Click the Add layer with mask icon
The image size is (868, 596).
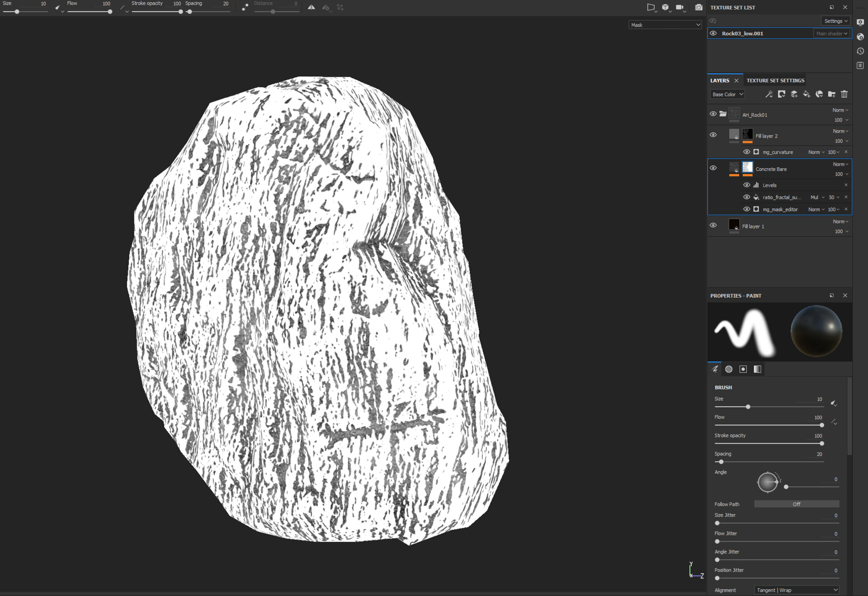(782, 94)
